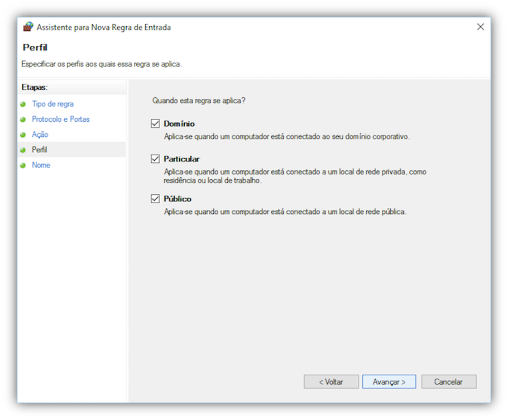Click green bullet next to Ação

pos(23,135)
